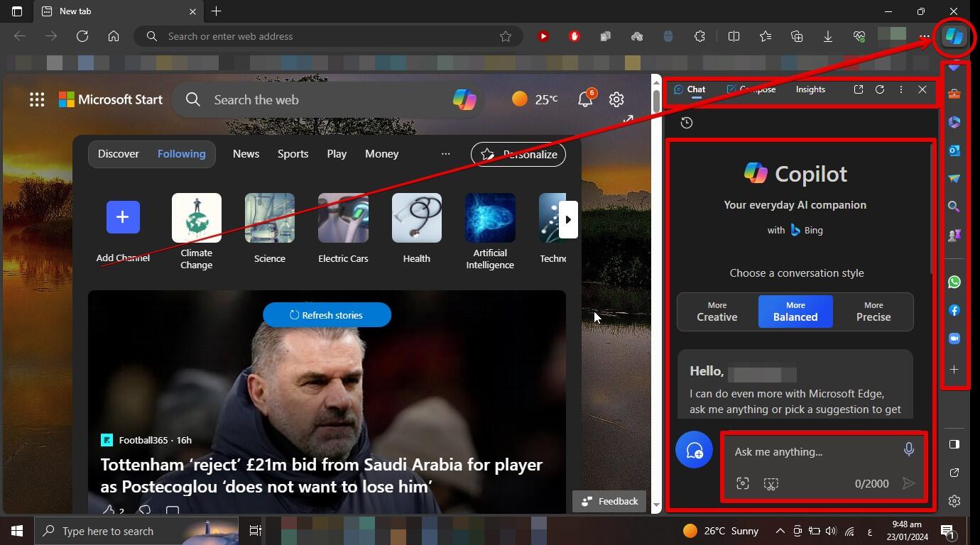Click the Personalize button
Viewport: 980px width, 545px height.
coord(518,154)
